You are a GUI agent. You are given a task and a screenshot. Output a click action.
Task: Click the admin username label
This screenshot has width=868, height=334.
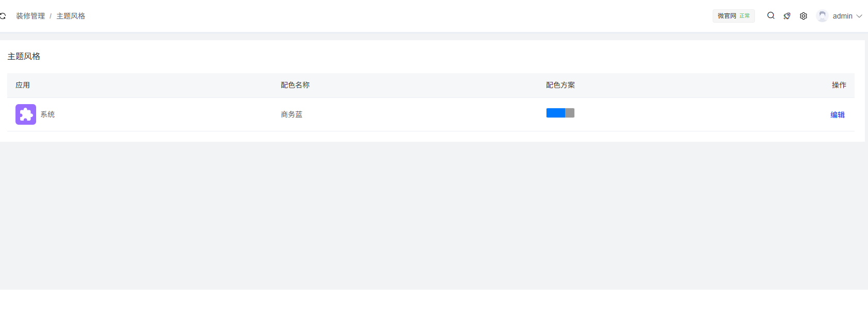[842, 16]
